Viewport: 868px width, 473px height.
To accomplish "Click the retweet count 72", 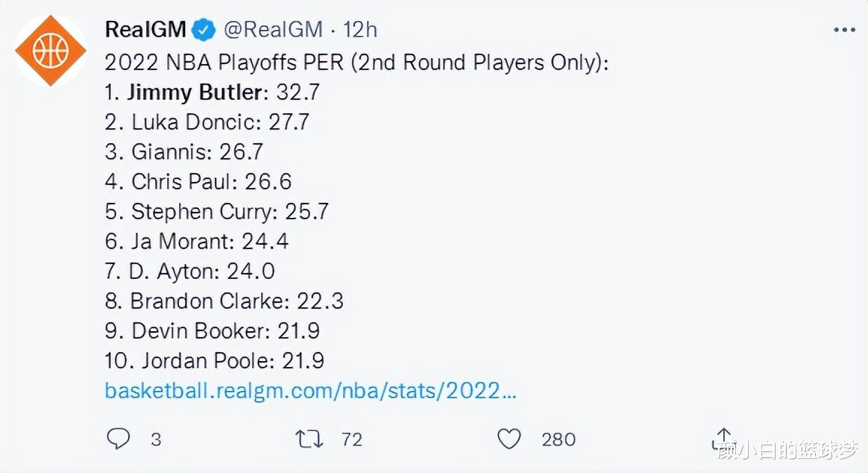I will tap(352, 439).
